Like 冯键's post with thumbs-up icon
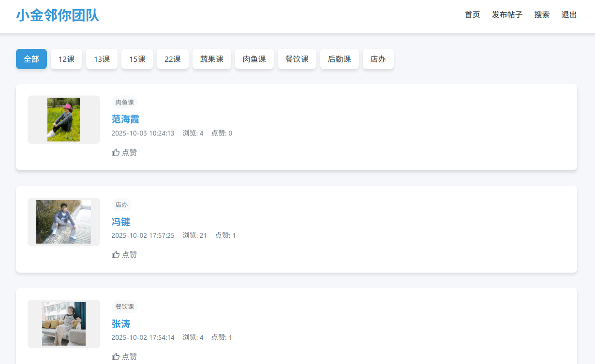595x364 pixels. 116,255
